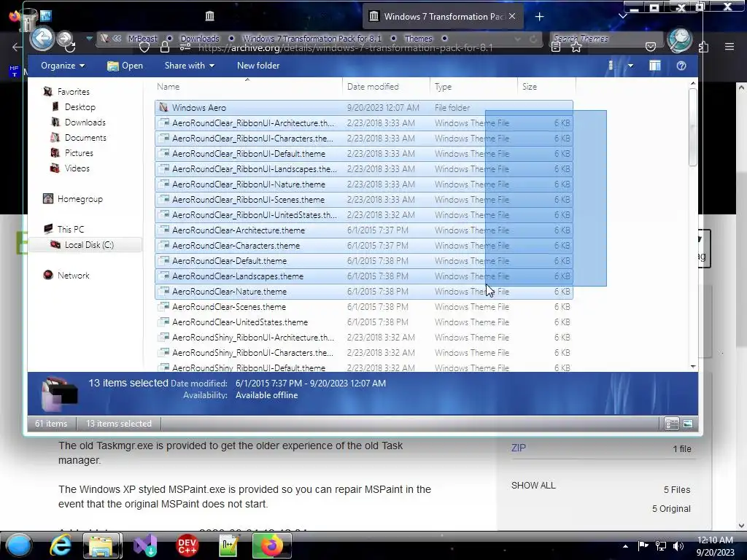Select AeroRoundClear-Scenes.theme file
The image size is (747, 560).
tap(363, 307)
